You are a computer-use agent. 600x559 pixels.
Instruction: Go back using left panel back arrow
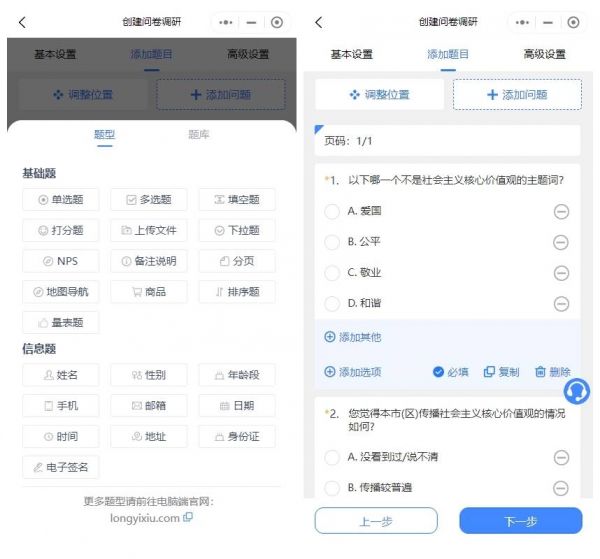coord(22,22)
